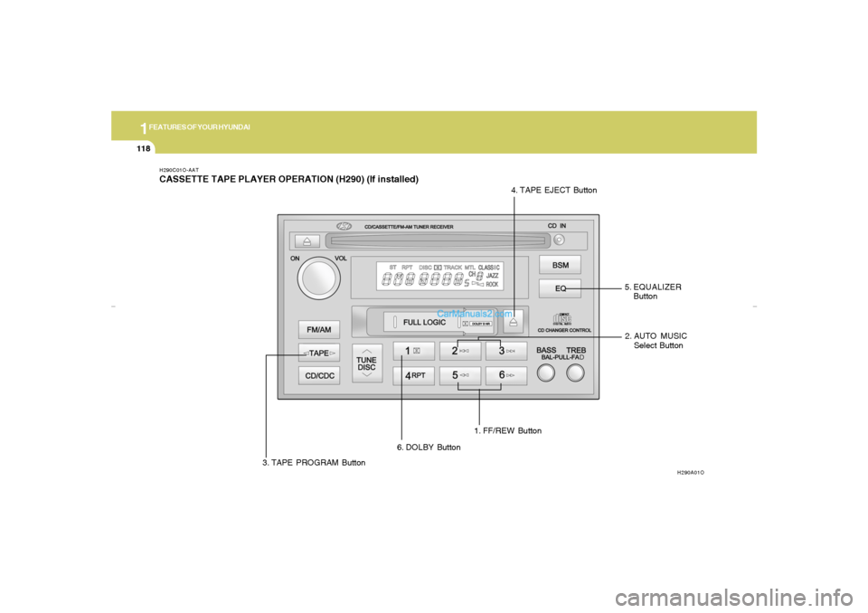Click the BASS knob
The image size is (868, 613).
(x=546, y=373)
